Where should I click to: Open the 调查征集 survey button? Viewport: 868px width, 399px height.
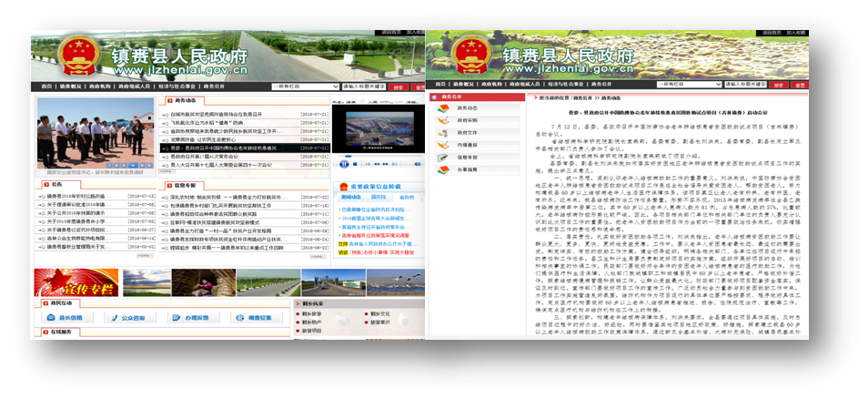click(257, 318)
